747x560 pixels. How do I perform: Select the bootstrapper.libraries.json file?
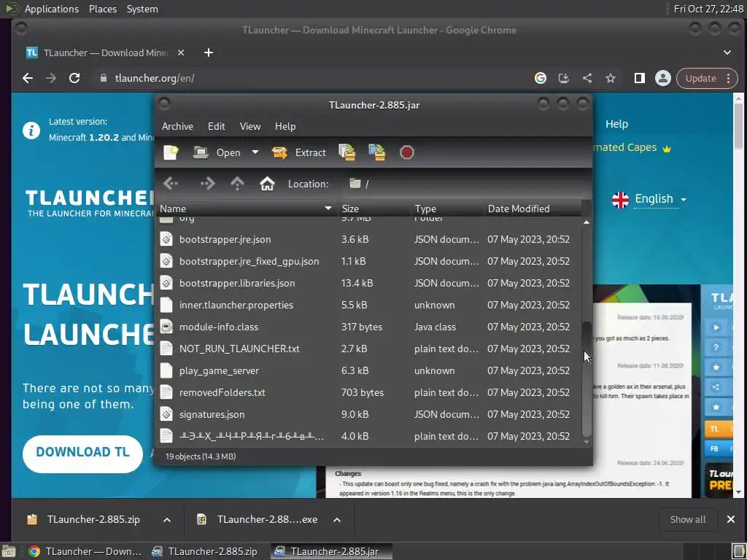click(368, 283)
